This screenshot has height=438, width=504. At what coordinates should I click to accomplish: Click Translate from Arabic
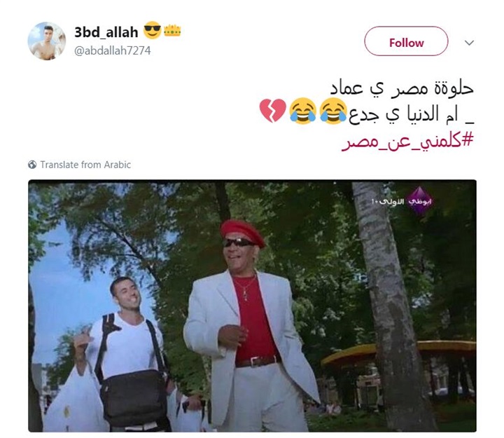coord(85,165)
